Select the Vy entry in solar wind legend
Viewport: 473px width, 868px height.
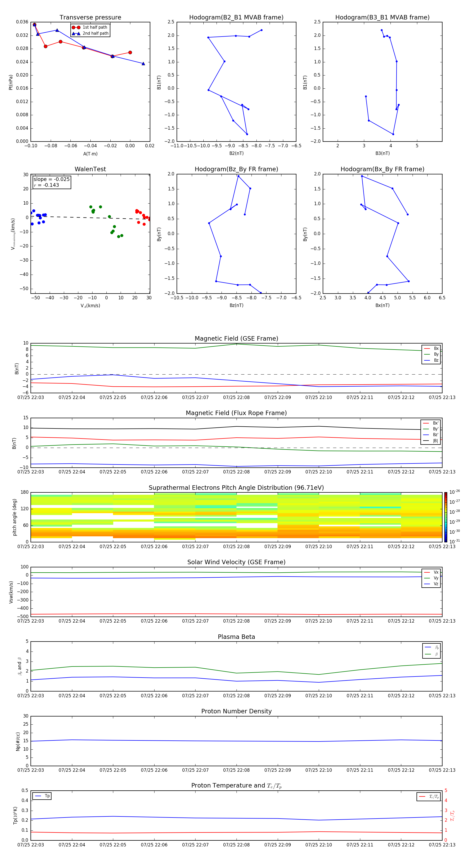[x=431, y=578]
